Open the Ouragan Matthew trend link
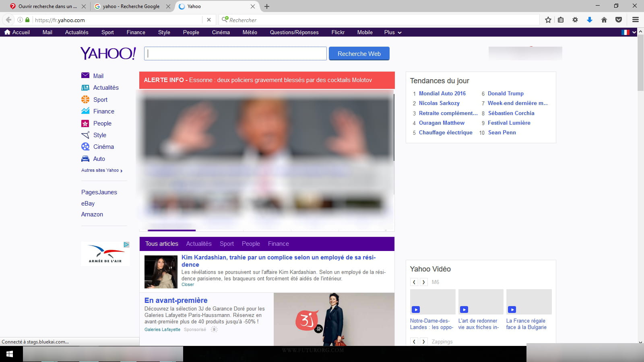 [x=442, y=123]
